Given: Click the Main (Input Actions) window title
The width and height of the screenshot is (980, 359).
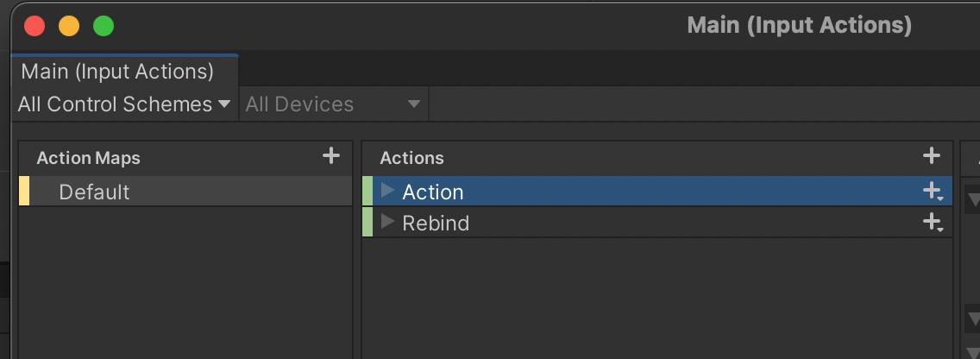Looking at the screenshot, I should 799,26.
